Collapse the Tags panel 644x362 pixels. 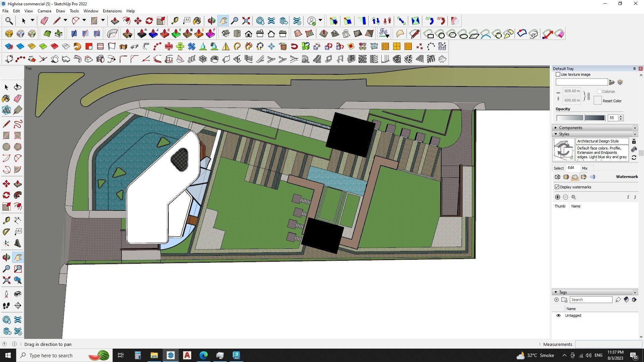pos(556,292)
